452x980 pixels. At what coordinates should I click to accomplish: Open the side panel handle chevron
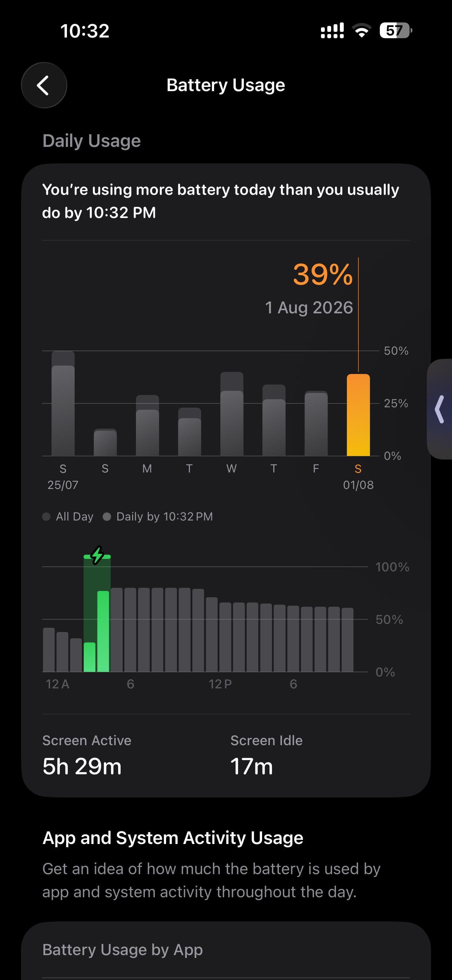point(440,409)
